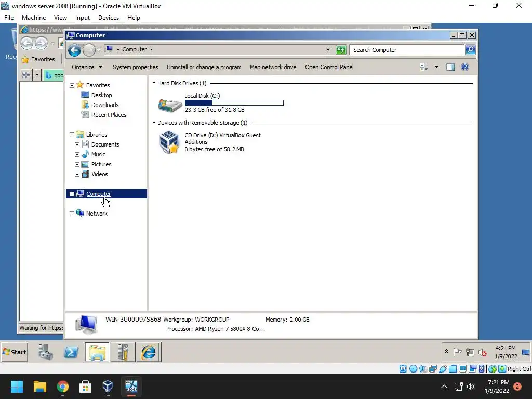Open the address bar history dropdown

pos(328,50)
